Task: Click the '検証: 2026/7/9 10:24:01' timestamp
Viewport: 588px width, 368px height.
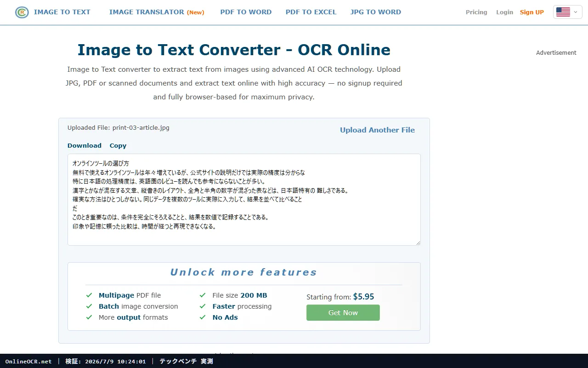Action: (x=106, y=362)
